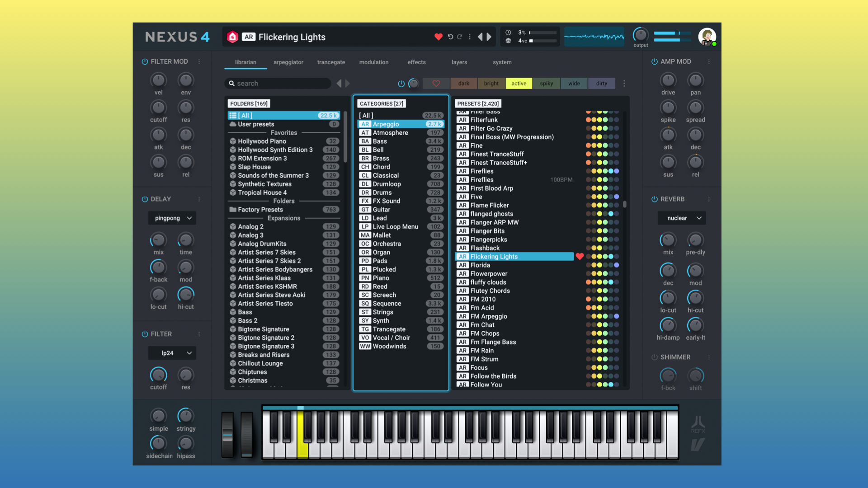Open the nuclear reverb type dropdown

[x=682, y=218]
